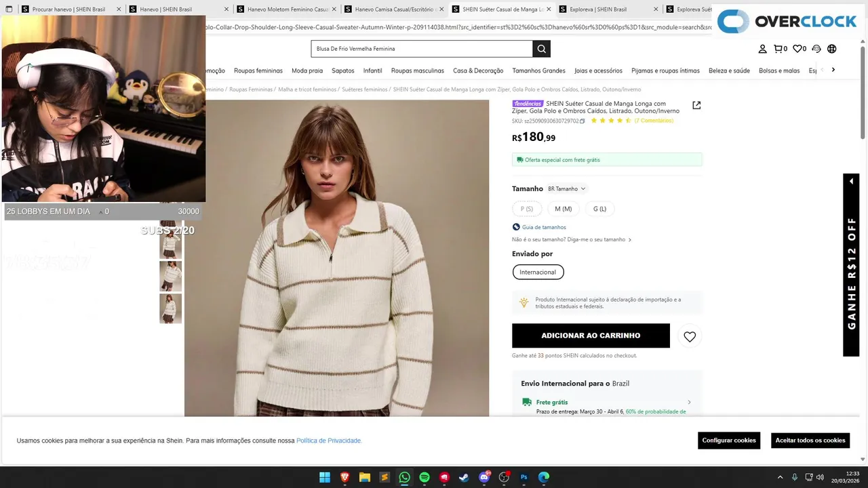The width and height of the screenshot is (868, 488).
Task: Open Steam from taskbar
Action: 464,477
